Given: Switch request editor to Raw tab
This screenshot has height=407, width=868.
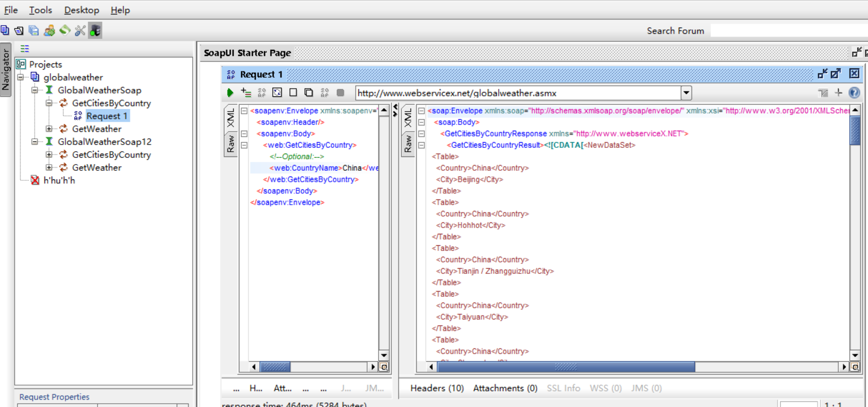Looking at the screenshot, I should pos(231,144).
